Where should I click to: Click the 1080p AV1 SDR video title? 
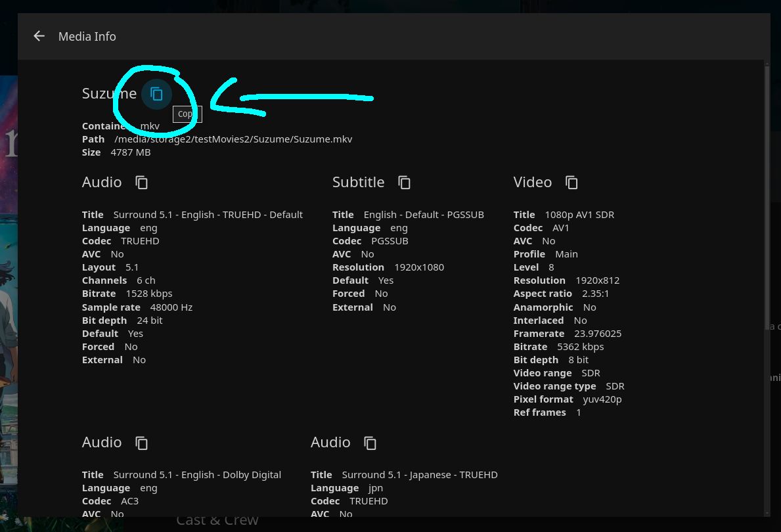579,215
